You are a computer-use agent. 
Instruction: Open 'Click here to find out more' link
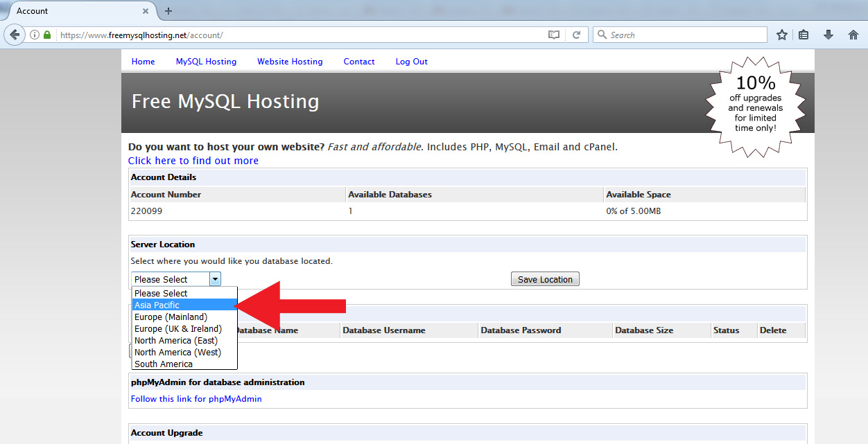point(193,161)
